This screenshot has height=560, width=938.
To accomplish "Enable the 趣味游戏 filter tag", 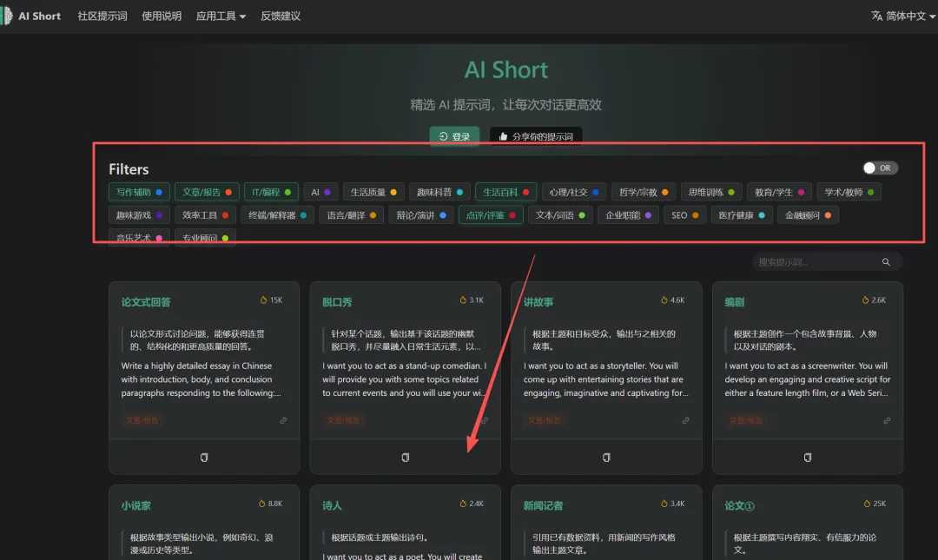I will click(x=139, y=214).
